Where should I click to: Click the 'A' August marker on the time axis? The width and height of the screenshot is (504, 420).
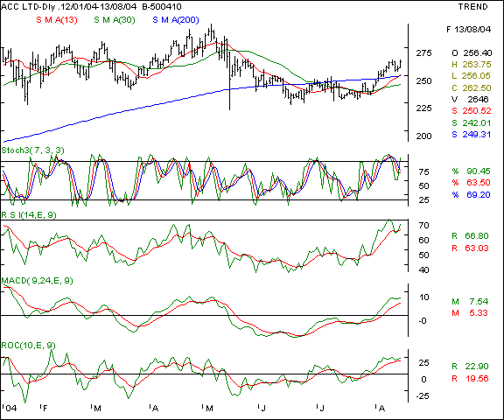(381, 409)
